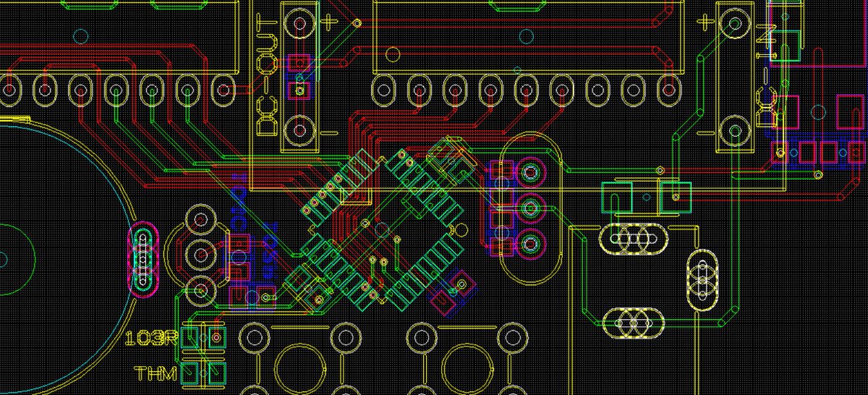Viewport: 868px width, 395px height.
Task: Select the left pad next to THM
Action: 191,374
